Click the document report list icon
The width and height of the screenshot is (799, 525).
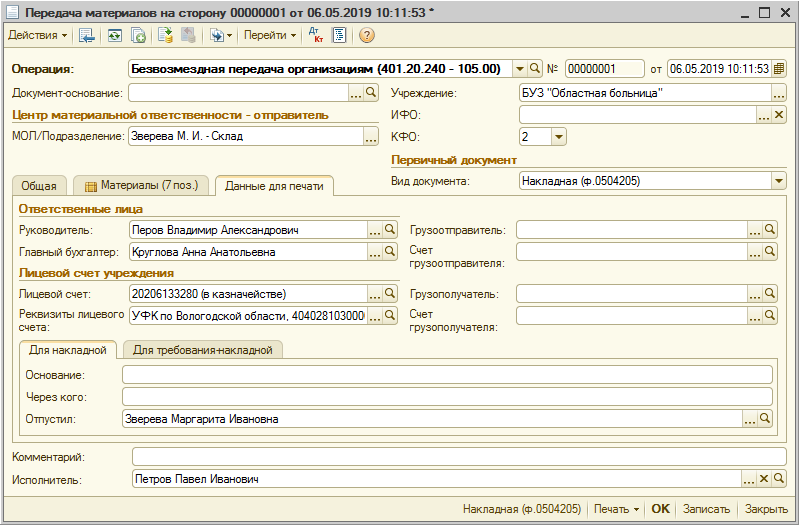click(339, 35)
